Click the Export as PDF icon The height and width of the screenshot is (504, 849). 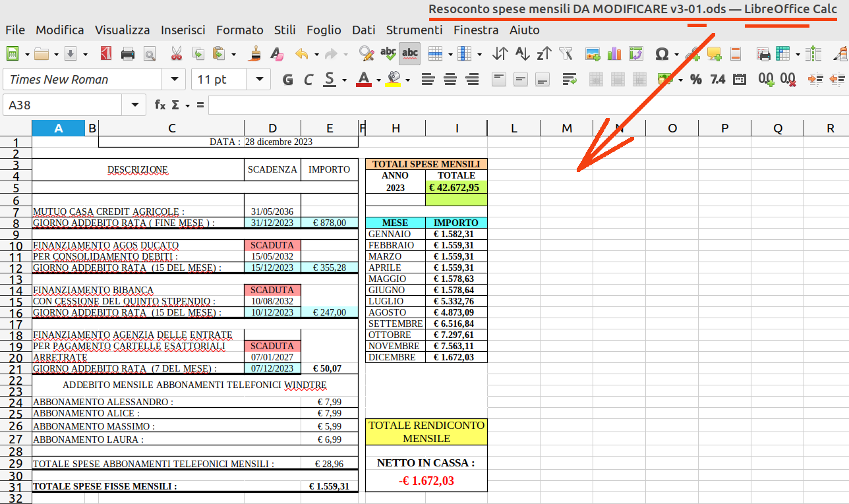coord(106,54)
